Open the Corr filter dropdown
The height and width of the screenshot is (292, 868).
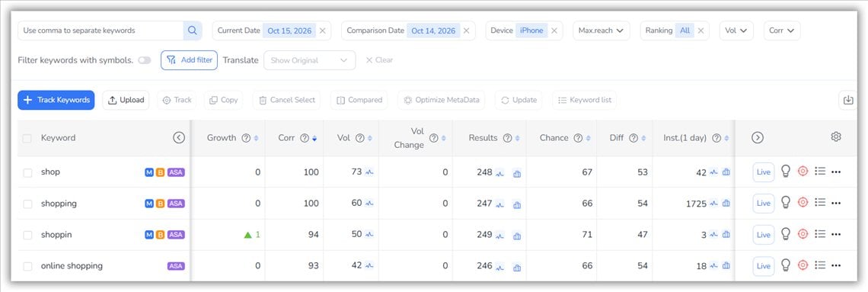pyautogui.click(x=782, y=30)
